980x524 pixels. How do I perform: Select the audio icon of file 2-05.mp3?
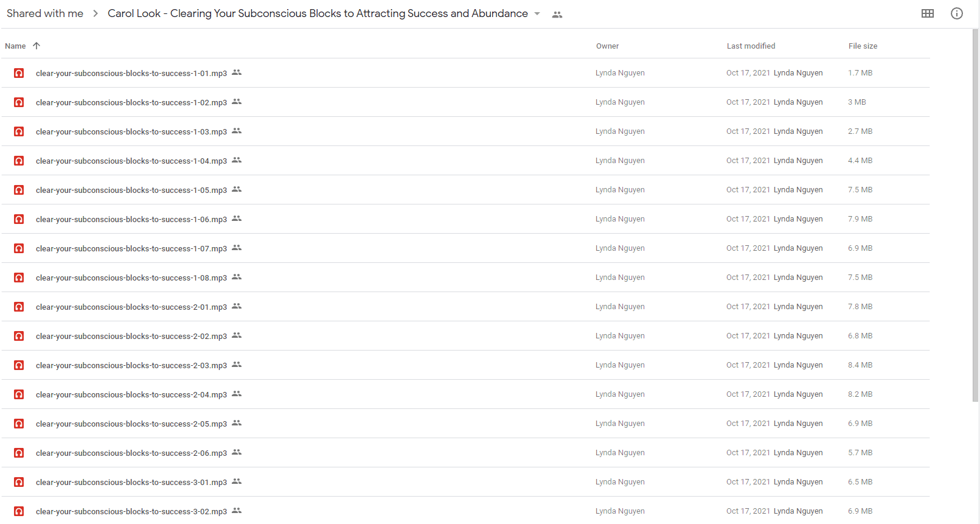pyautogui.click(x=19, y=424)
